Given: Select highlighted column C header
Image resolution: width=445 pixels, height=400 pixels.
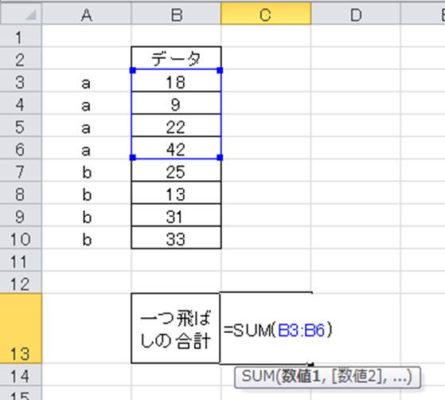Looking at the screenshot, I should click(266, 15).
